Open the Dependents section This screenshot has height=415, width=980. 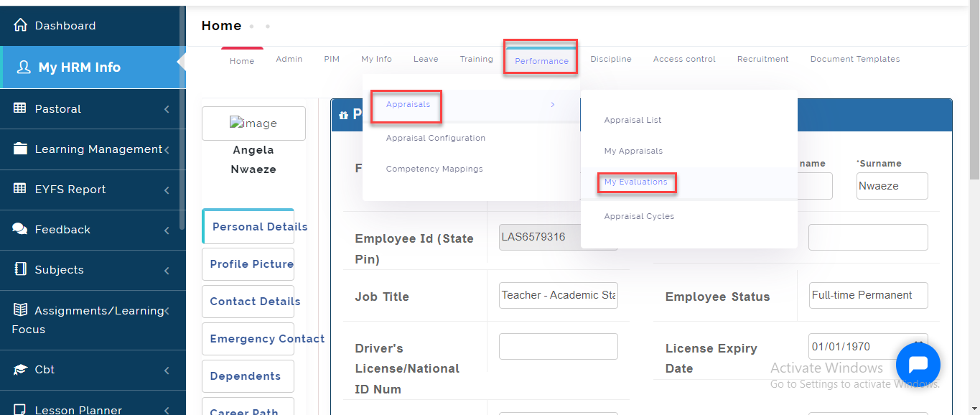pos(248,376)
